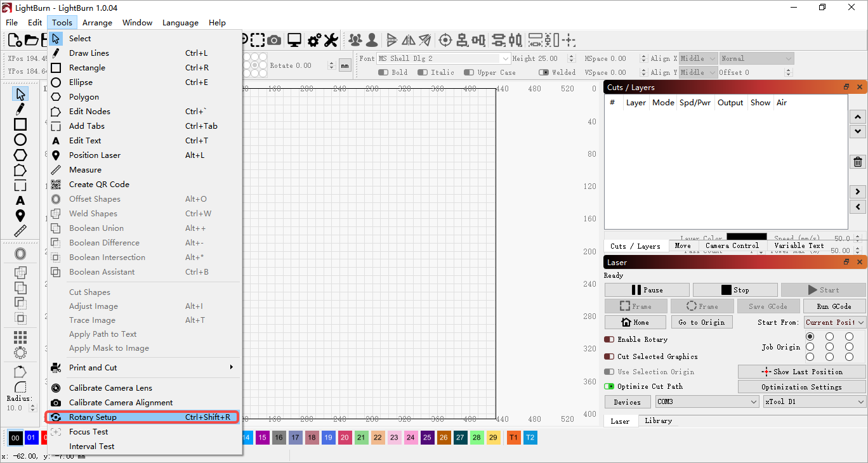Click the mm units toggle button
Screen dimensions: 868x463
(x=345, y=65)
